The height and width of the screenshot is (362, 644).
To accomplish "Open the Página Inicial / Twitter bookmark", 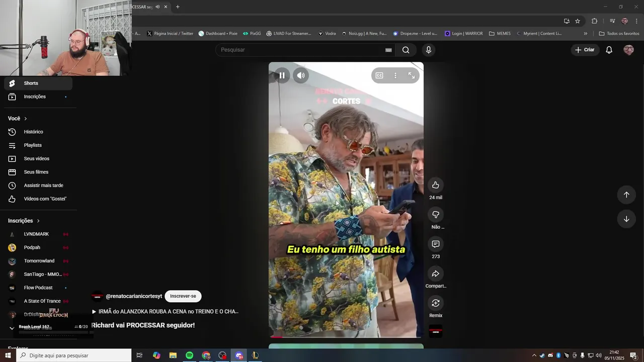I will pyautogui.click(x=170, y=34).
